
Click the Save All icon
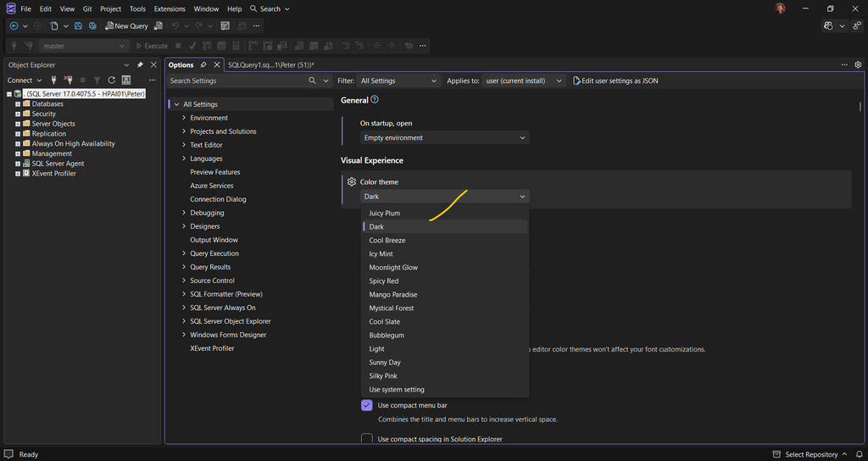[x=92, y=26]
